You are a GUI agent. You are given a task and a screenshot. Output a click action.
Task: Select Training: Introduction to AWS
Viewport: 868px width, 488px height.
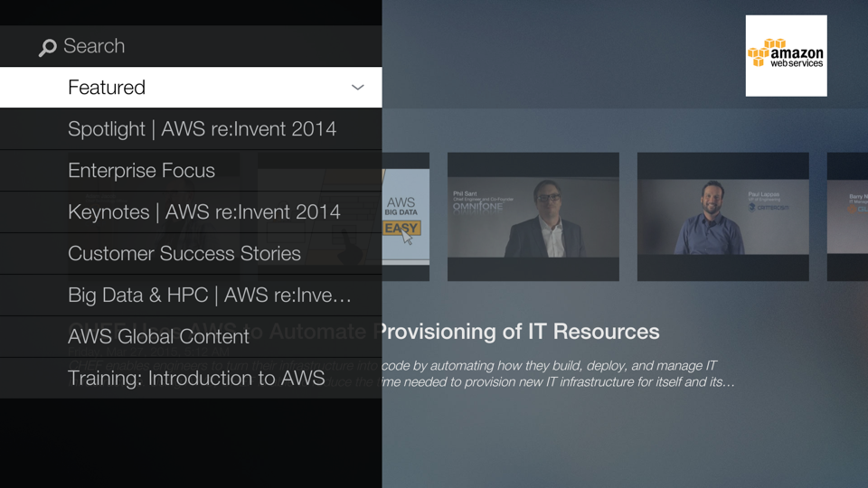pos(196,379)
